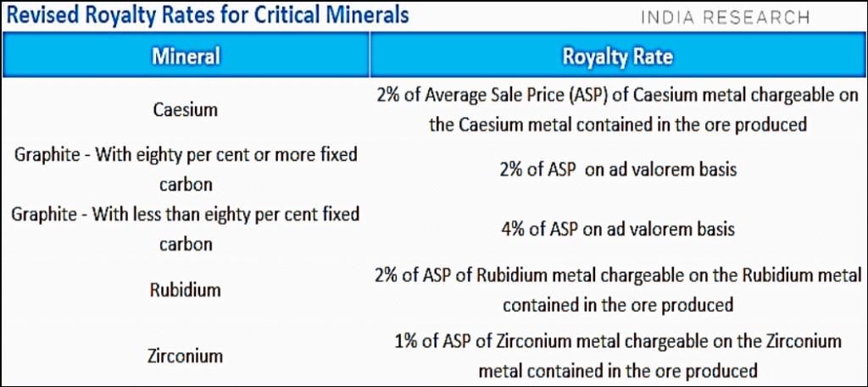Click the Zirconium mineral cell
This screenshot has width=868, height=387.
coord(186,356)
